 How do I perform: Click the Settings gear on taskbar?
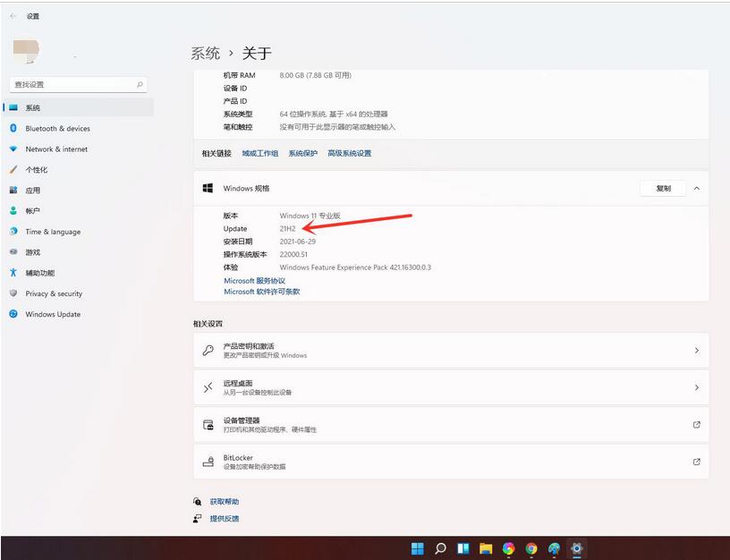pos(576,548)
